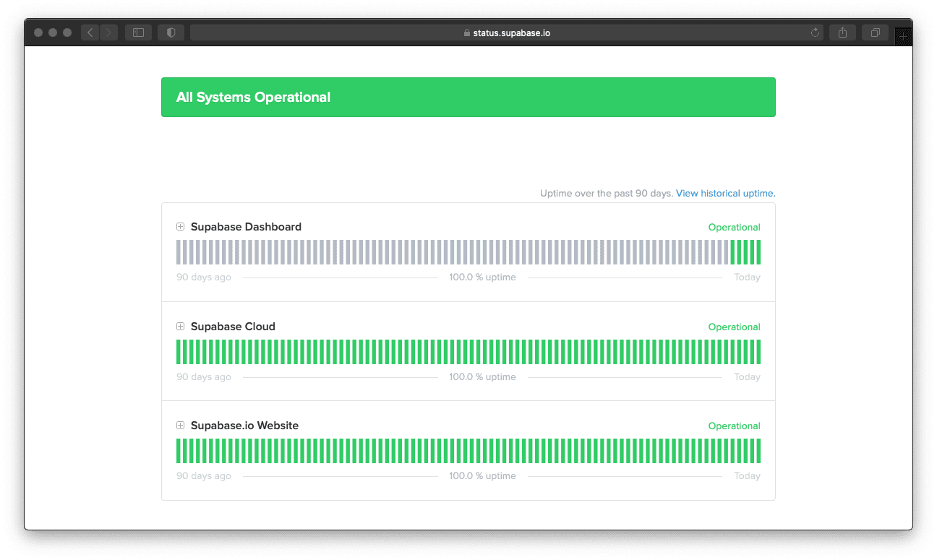Click the status.supabase.io address bar

(x=506, y=33)
